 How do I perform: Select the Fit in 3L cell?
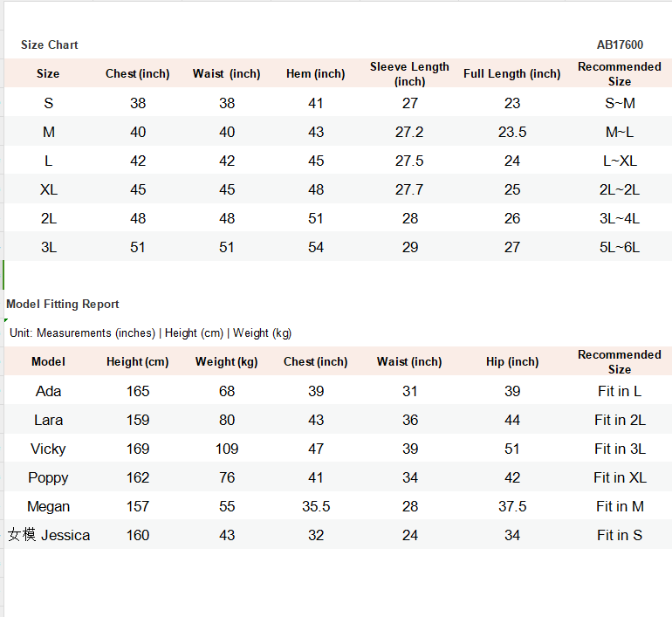pyautogui.click(x=620, y=449)
